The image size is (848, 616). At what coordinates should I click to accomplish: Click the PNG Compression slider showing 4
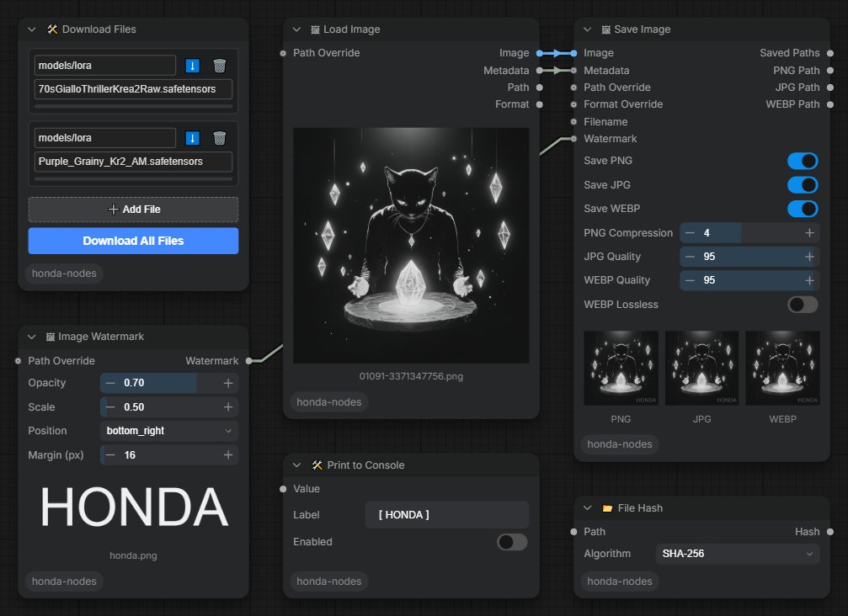749,233
